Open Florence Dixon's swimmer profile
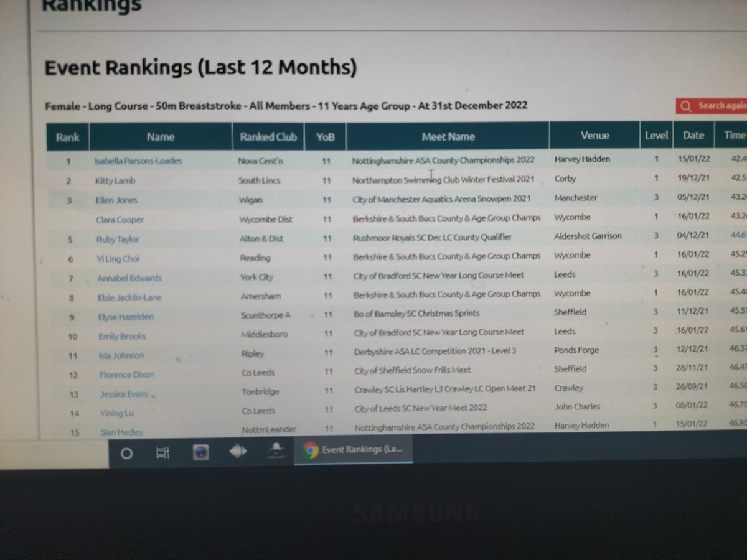The image size is (747, 560). (127, 375)
